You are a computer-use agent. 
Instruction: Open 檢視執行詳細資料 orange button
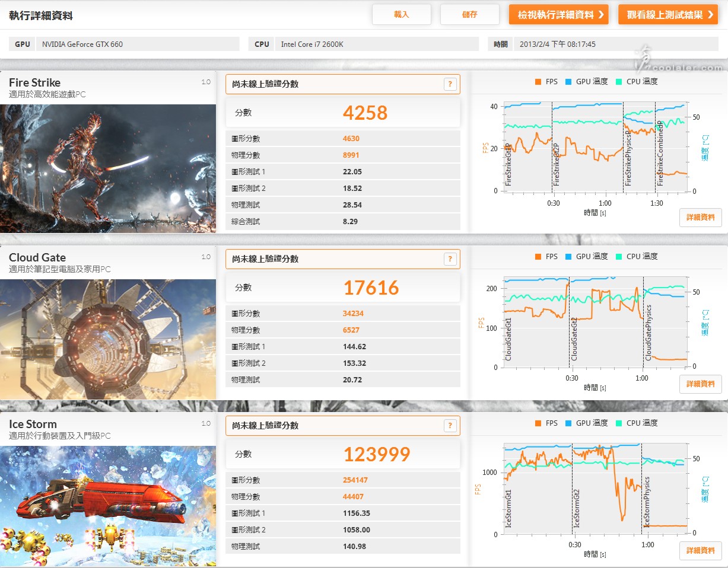pyautogui.click(x=559, y=15)
